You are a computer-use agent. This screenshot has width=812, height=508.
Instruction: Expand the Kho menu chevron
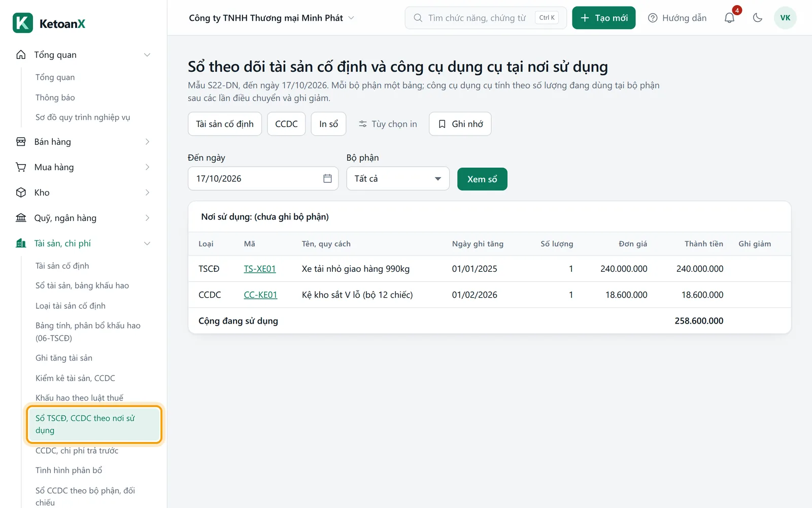click(x=147, y=193)
